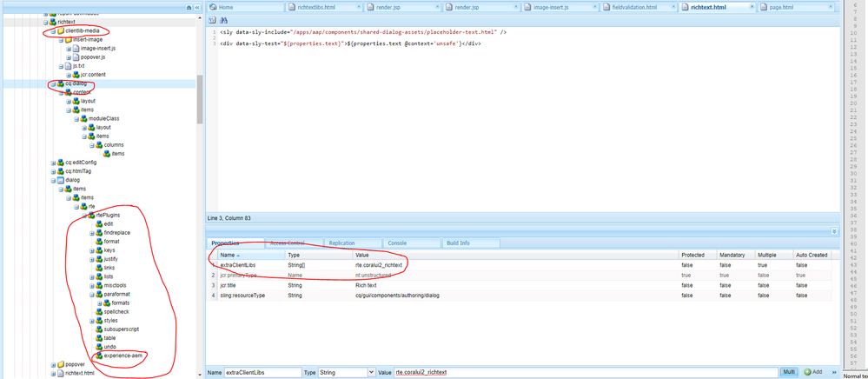Click the binoculars icon in the tree panel header

click(189, 7)
